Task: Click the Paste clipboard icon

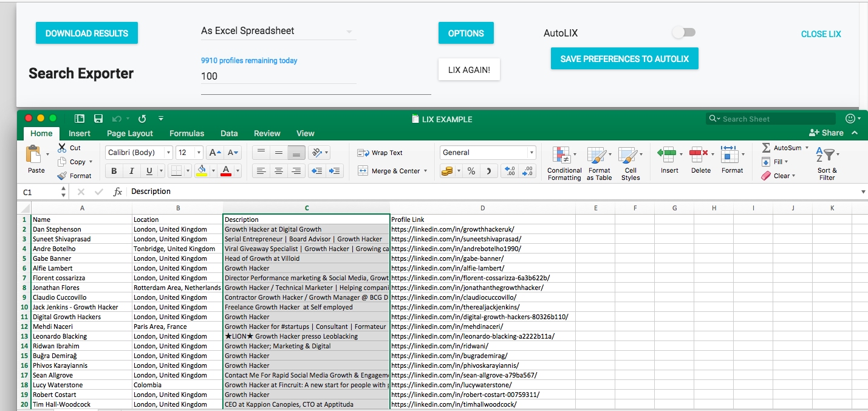Action: tap(34, 154)
